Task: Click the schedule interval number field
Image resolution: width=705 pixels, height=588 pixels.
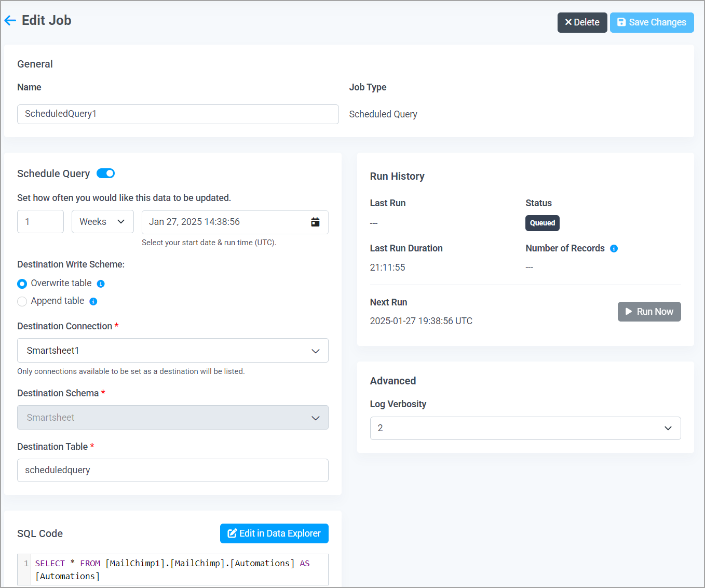Action: [x=40, y=221]
